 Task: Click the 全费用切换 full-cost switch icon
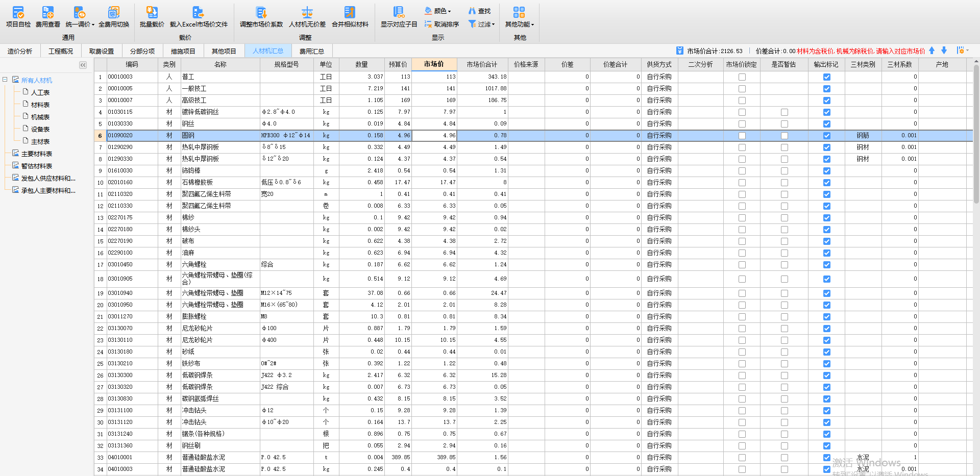click(x=114, y=12)
